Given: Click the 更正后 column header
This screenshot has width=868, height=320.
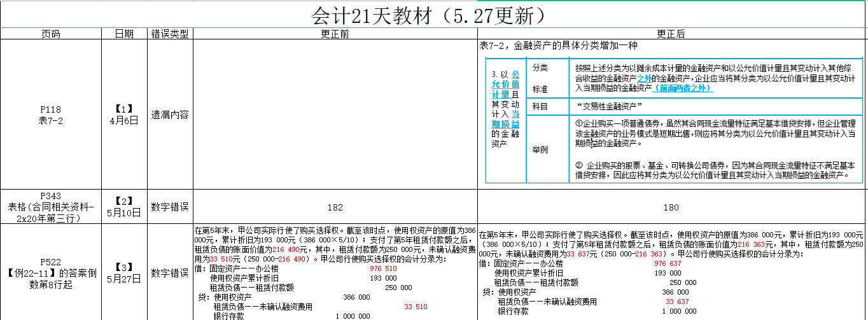Looking at the screenshot, I should (671, 34).
